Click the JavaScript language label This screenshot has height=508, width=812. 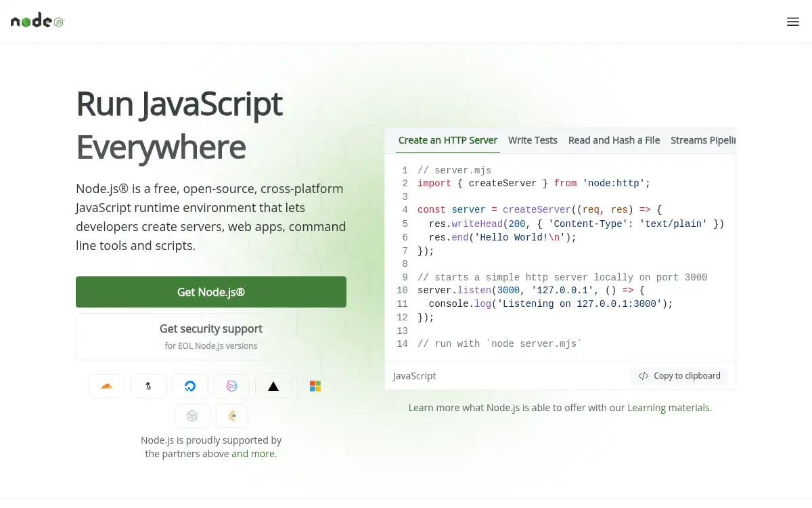(414, 376)
